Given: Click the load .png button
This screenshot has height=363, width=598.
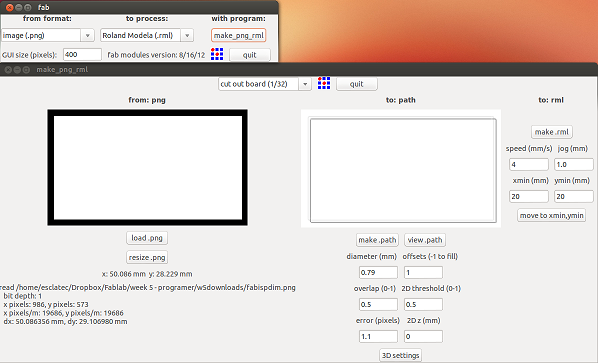Looking at the screenshot, I should click(x=147, y=238).
